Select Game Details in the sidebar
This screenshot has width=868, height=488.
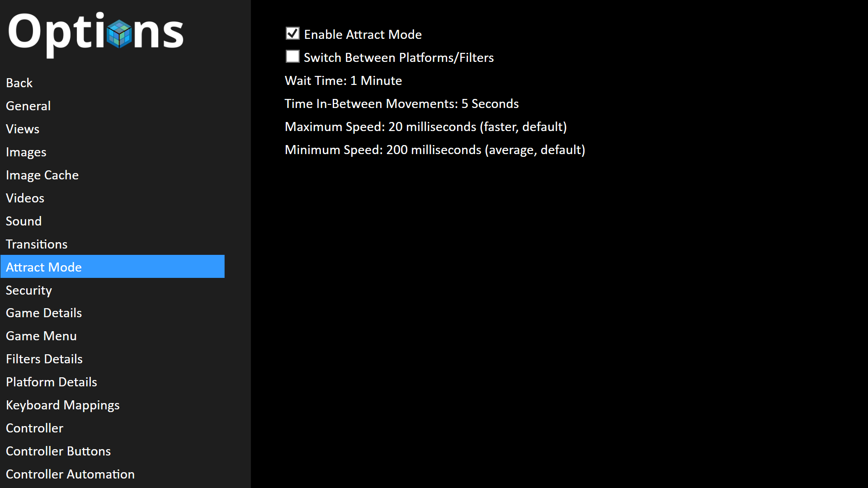[x=43, y=313]
